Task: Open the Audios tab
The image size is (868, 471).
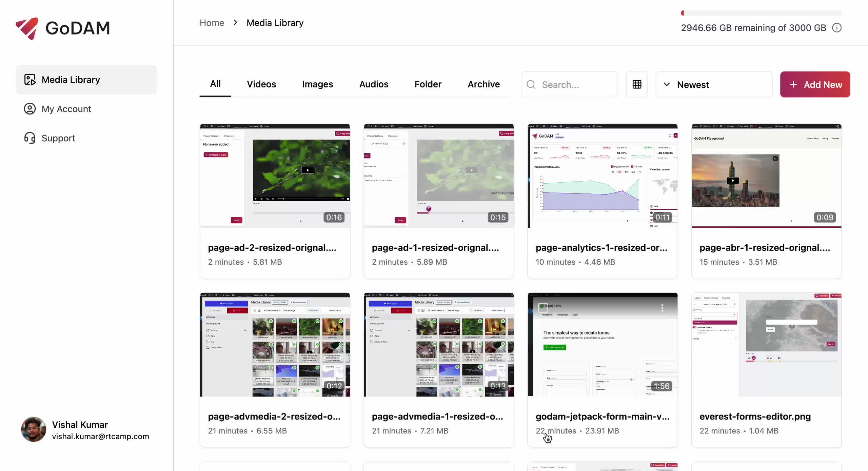Action: [373, 84]
